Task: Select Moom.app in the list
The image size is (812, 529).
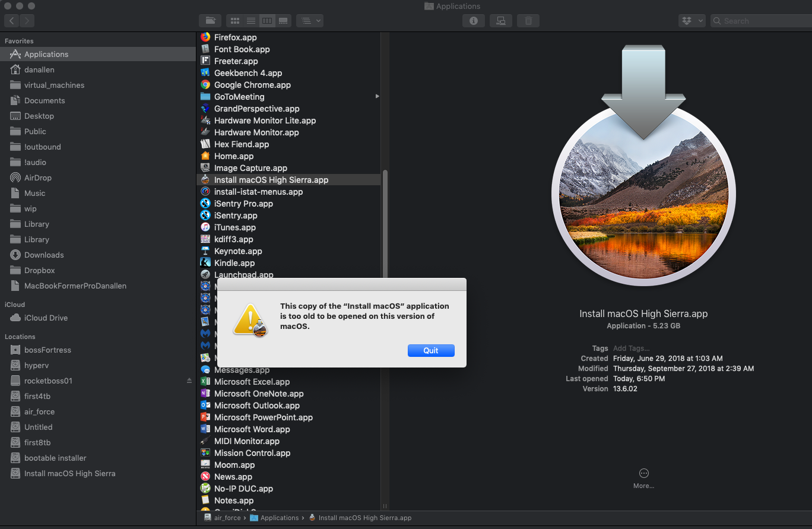Action: click(288, 465)
